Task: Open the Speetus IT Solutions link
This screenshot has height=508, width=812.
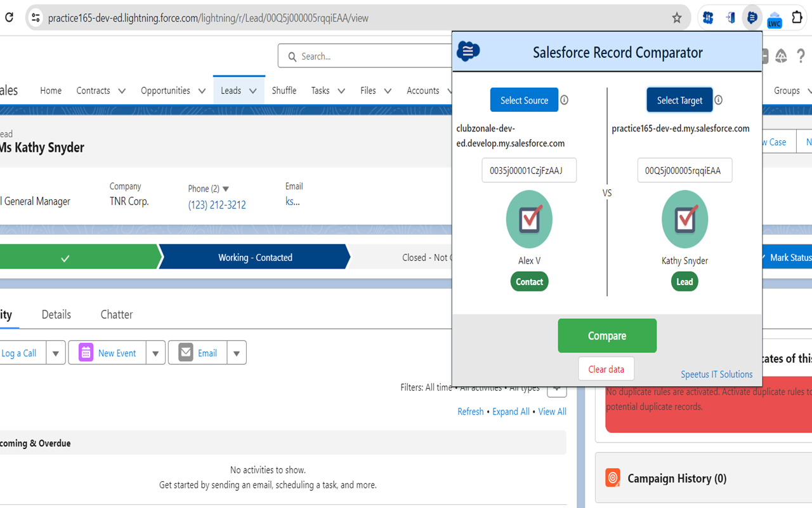Action: 717,374
